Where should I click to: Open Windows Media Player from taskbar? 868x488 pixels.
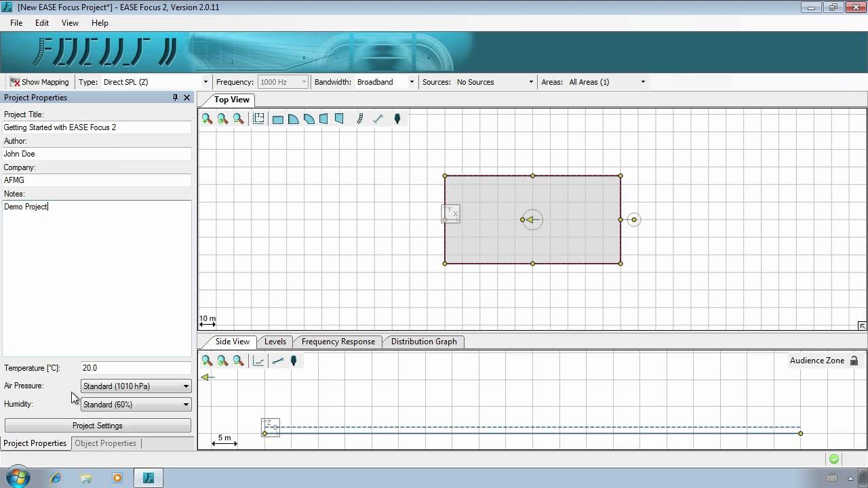117,478
